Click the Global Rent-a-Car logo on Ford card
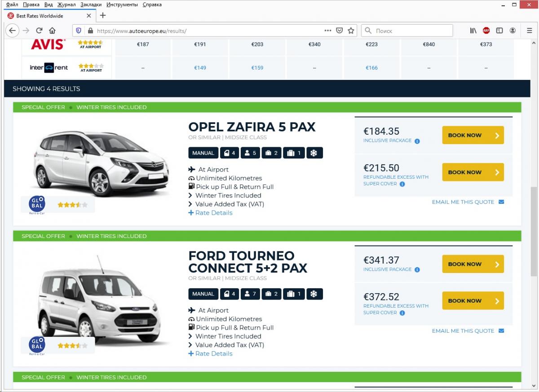Image resolution: width=539 pixels, height=392 pixels. point(37,346)
